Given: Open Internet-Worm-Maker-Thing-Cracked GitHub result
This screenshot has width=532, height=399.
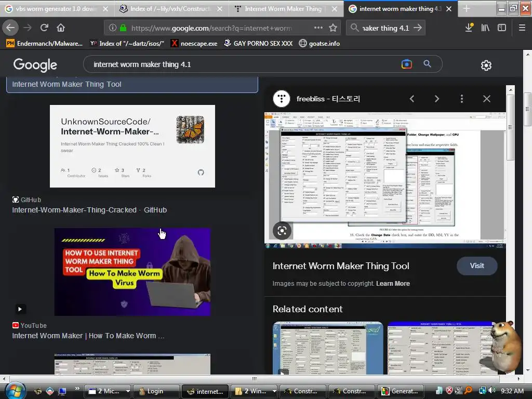Looking at the screenshot, I should [89, 210].
